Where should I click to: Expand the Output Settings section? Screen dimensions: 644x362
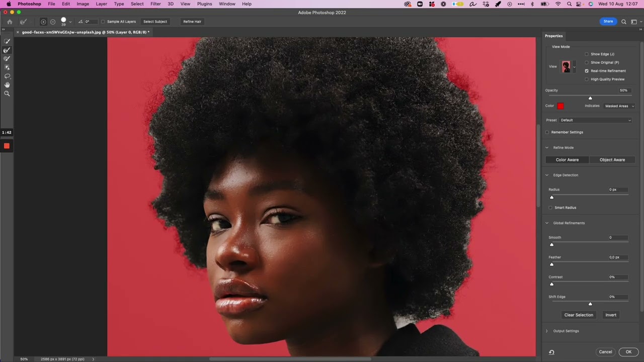tap(547, 331)
